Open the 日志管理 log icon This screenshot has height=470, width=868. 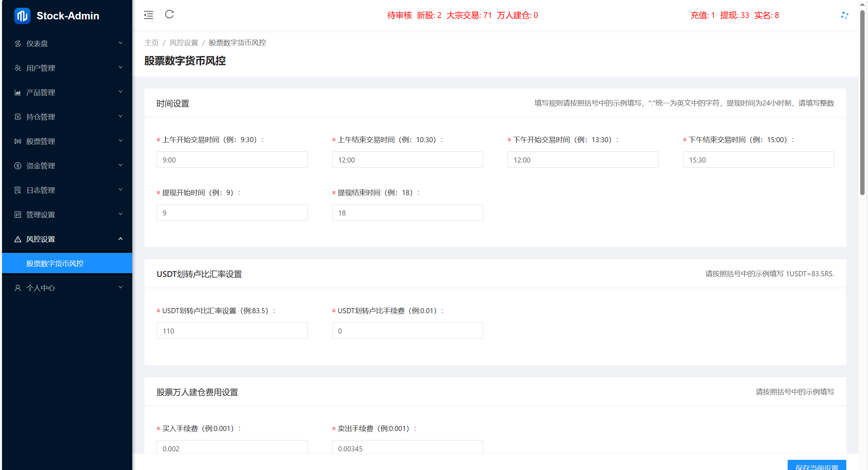[18, 190]
